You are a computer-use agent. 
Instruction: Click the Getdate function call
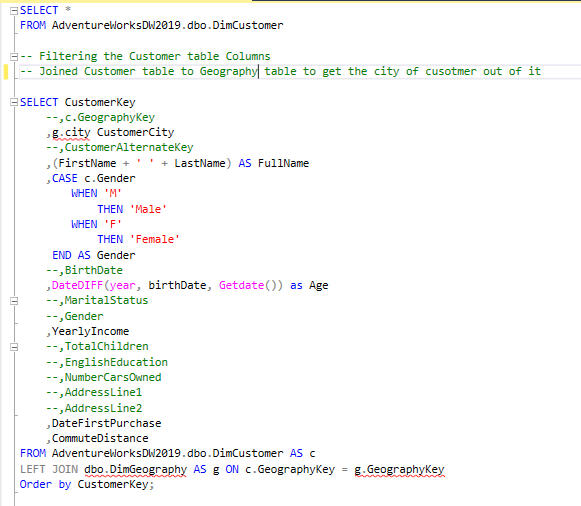click(x=241, y=285)
